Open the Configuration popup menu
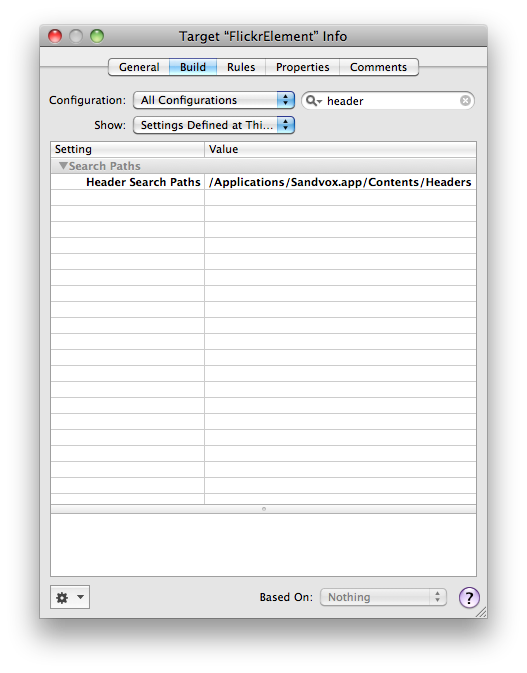Image resolution: width=527 pixels, height=673 pixels. pos(214,100)
